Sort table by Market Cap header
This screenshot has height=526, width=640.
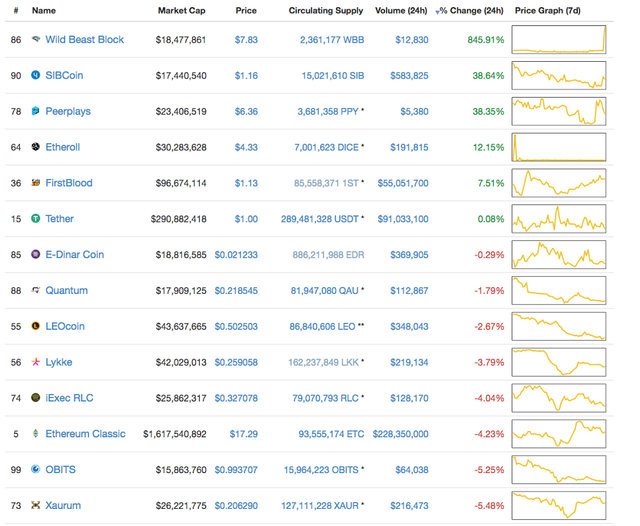coord(182,11)
